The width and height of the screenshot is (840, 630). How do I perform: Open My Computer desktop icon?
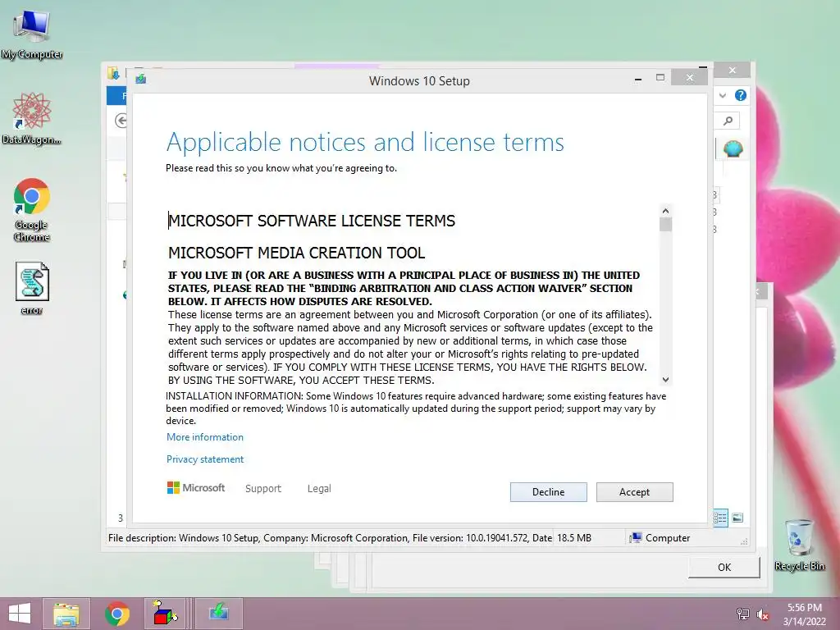pyautogui.click(x=32, y=33)
